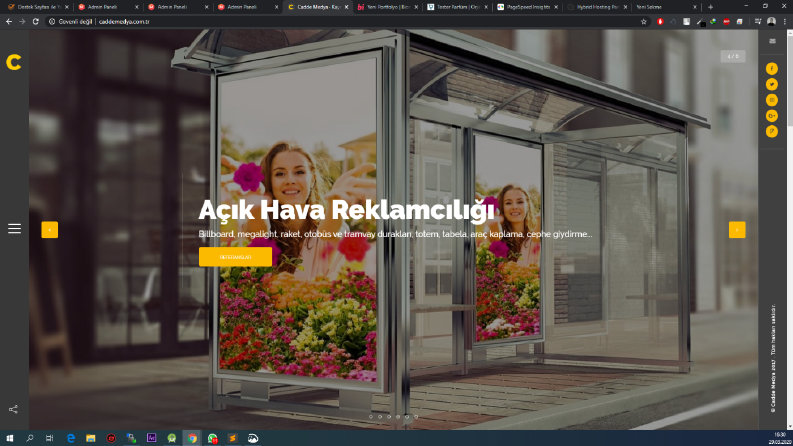Switch to the Yeni Portfolyo browser tab
The image size is (793, 446).
[387, 7]
